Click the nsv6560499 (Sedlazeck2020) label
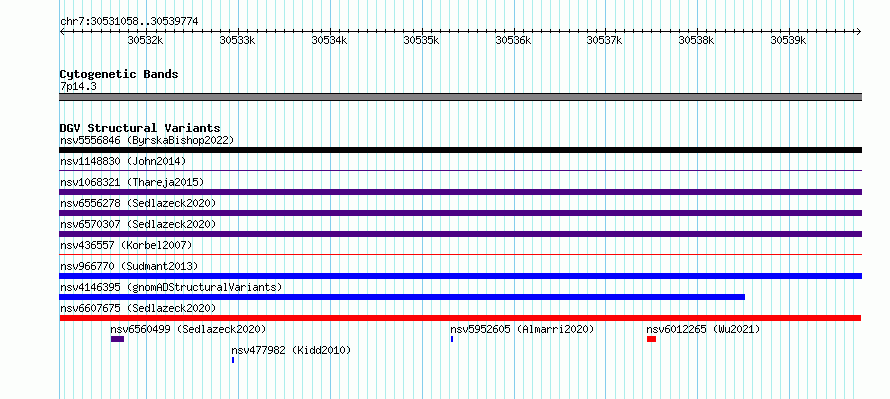 [188, 329]
